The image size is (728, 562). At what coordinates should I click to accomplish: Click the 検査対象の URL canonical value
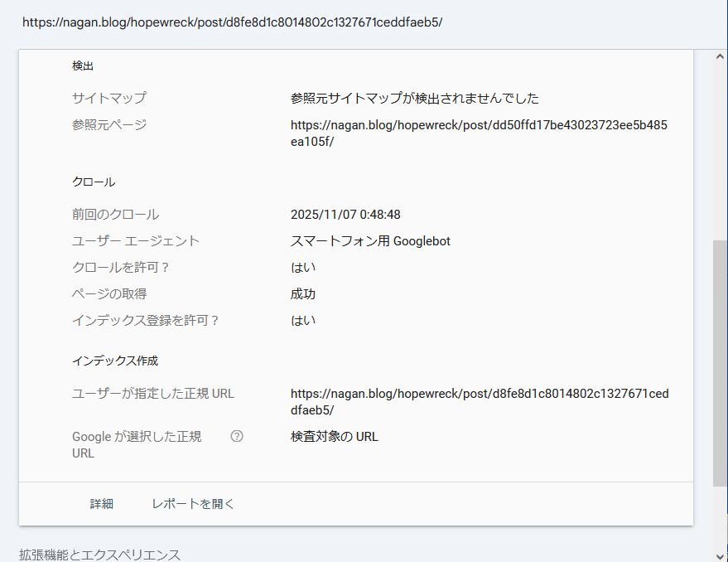(x=335, y=436)
